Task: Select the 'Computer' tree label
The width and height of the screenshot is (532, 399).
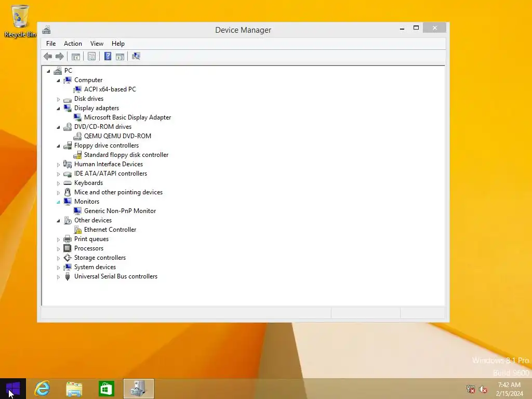Action: click(x=88, y=80)
